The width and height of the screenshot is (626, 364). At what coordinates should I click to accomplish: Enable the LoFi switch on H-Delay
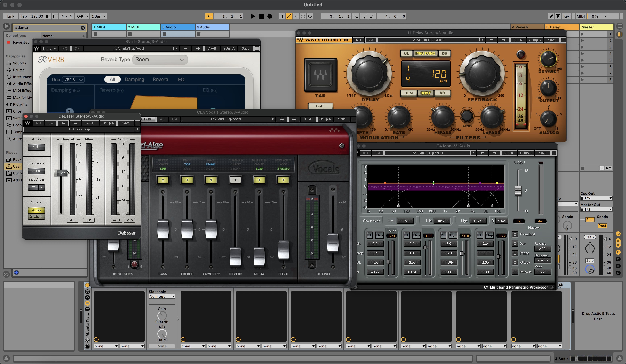320,106
